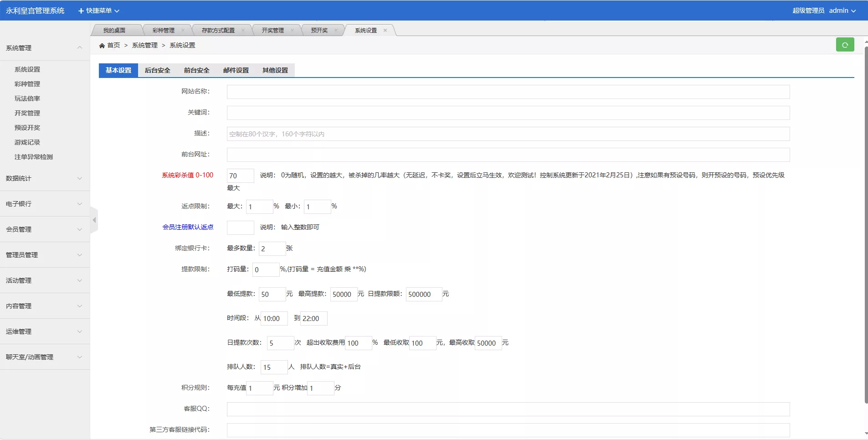Switch to the 后台安全 settings tab
The image size is (868, 440).
pos(158,70)
